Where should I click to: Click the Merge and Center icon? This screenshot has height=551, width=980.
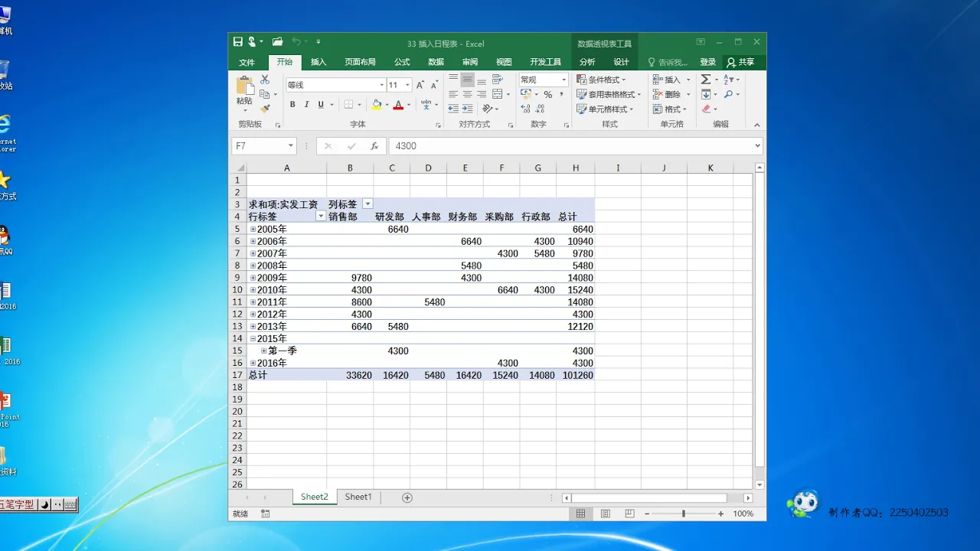(x=498, y=94)
